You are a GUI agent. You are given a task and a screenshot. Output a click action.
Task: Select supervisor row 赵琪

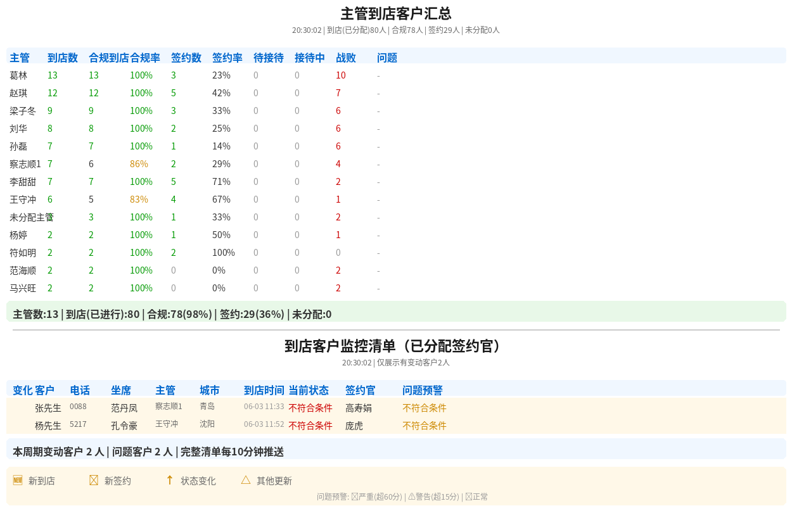click(x=396, y=93)
